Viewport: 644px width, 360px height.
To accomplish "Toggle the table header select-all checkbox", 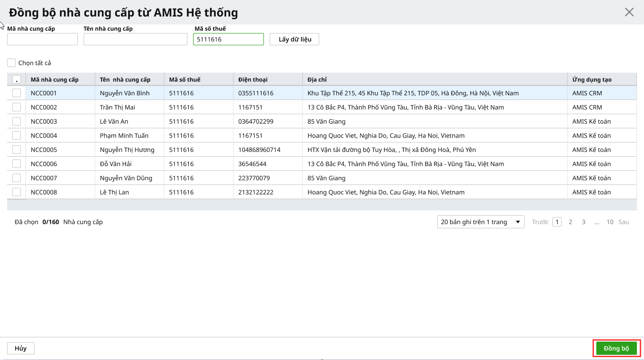I will pos(17,80).
